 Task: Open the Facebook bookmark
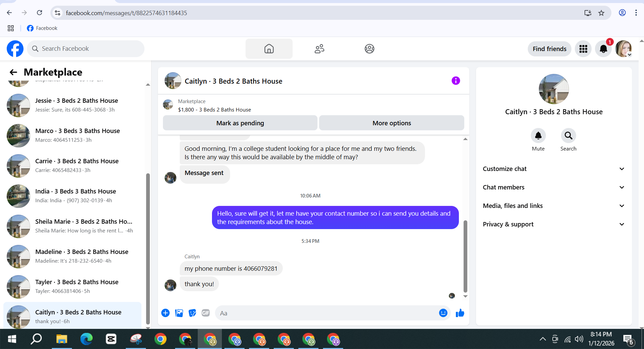coord(42,28)
